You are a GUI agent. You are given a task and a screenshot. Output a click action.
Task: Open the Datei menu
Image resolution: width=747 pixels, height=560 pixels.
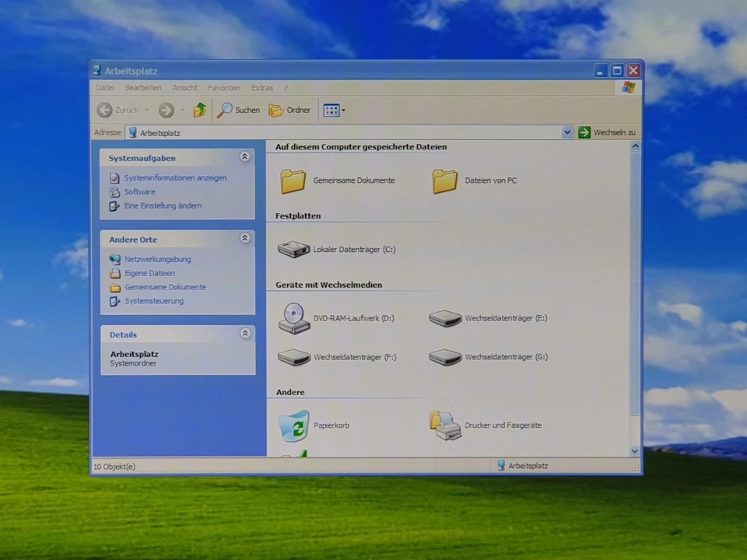coord(105,88)
